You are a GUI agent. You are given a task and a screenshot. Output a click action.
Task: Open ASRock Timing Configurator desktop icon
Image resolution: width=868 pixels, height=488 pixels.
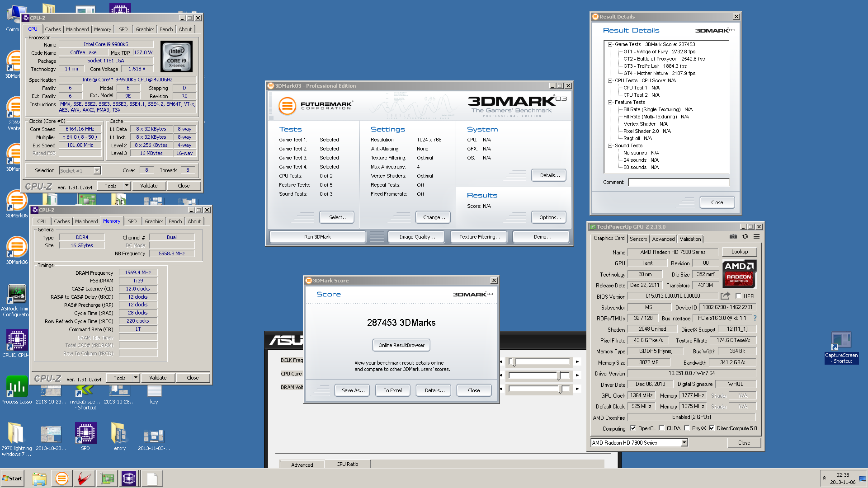17,300
